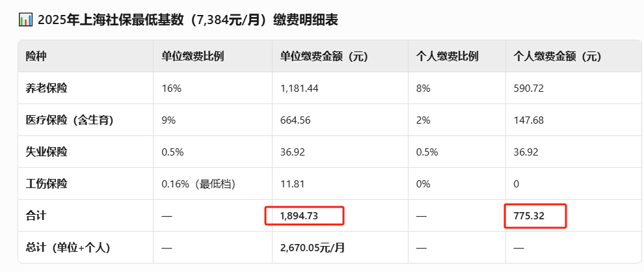
Task: Select the 147.68 personal medical cell
Action: (x=529, y=120)
